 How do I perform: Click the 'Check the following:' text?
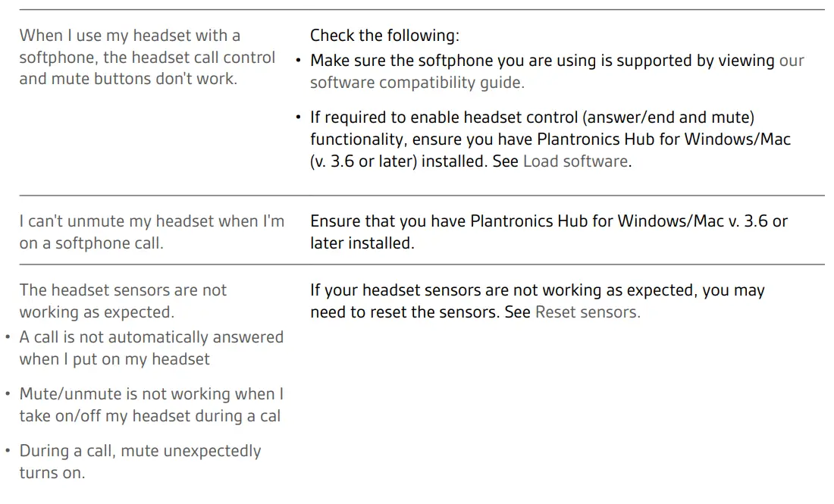click(384, 36)
